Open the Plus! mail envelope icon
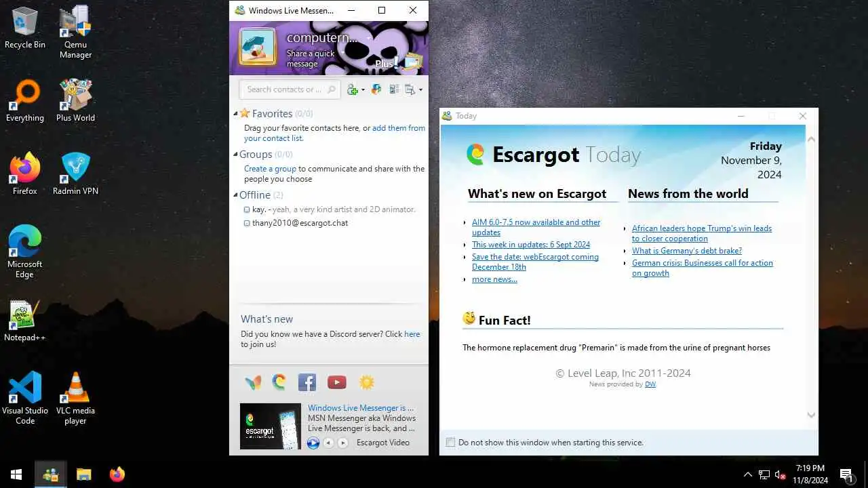Image resolution: width=868 pixels, height=488 pixels. click(x=412, y=63)
